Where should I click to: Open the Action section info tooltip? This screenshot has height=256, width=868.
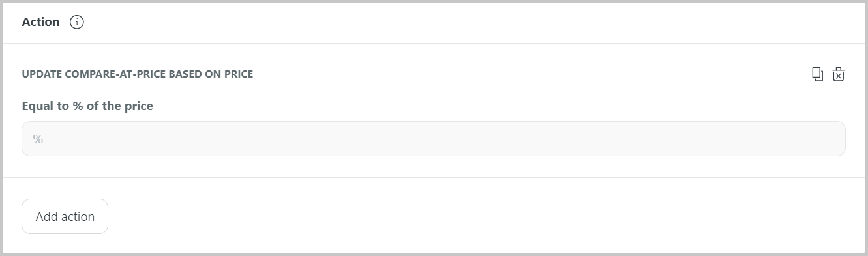coord(77,22)
